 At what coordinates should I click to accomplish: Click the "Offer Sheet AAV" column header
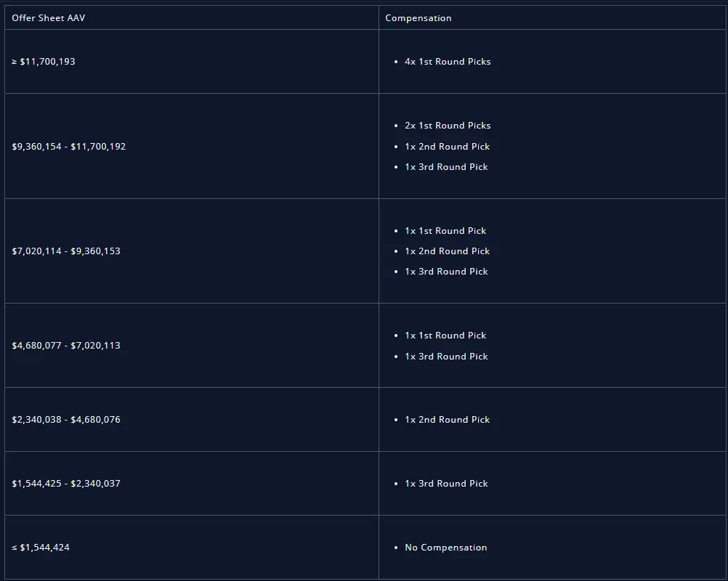pos(49,18)
